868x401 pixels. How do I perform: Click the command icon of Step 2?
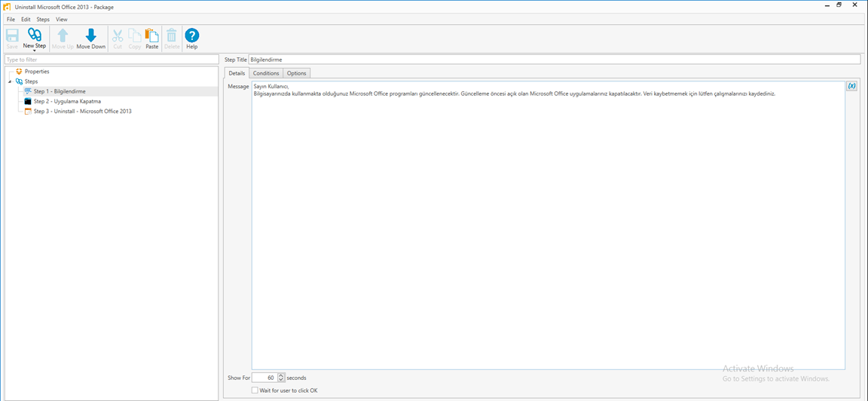point(28,101)
